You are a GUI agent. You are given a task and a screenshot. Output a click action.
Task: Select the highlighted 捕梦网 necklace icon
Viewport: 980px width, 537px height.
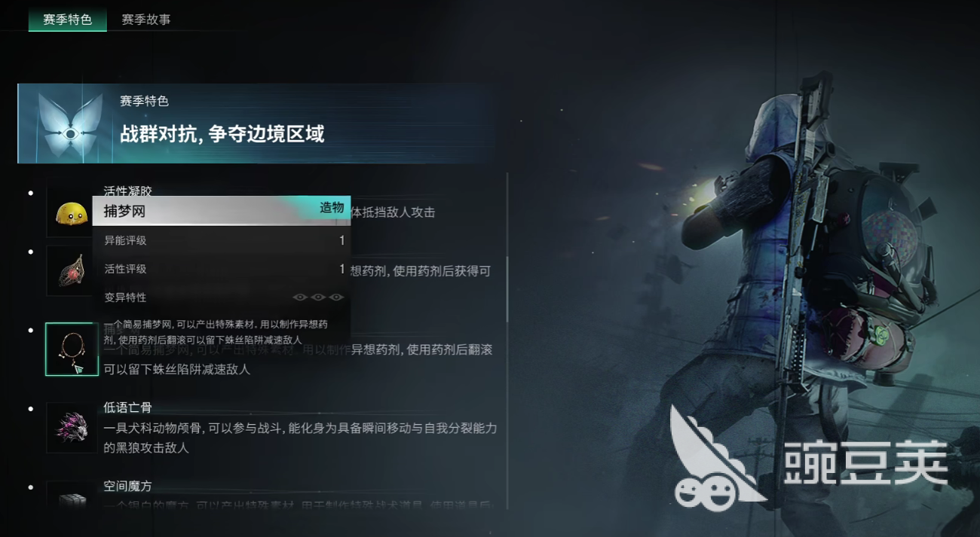[72, 349]
